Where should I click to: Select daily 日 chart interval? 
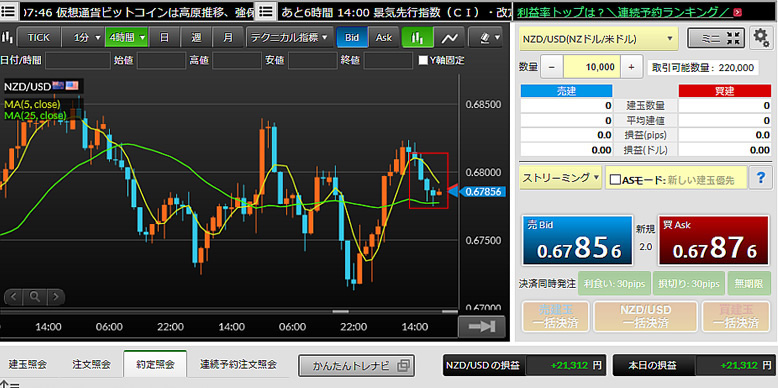(165, 37)
